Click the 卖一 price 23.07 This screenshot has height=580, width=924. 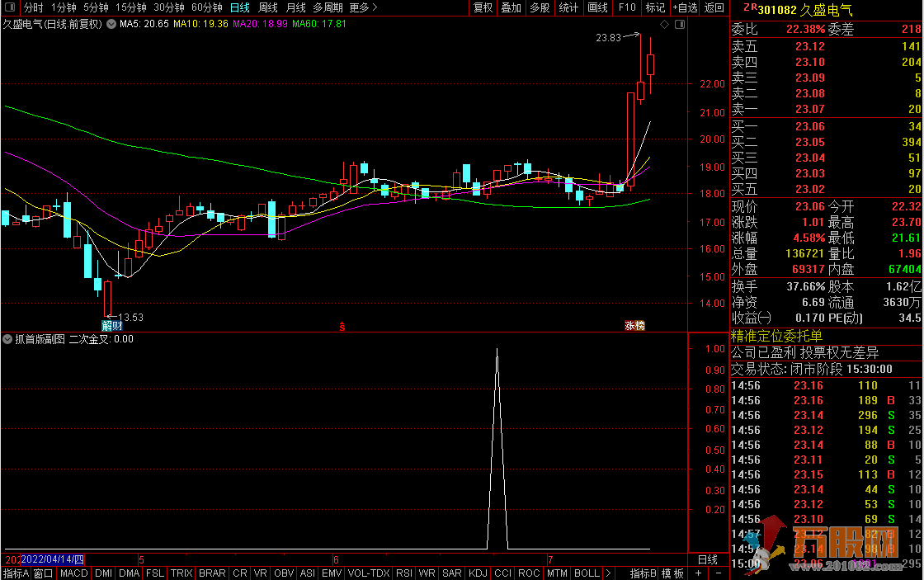coord(809,109)
